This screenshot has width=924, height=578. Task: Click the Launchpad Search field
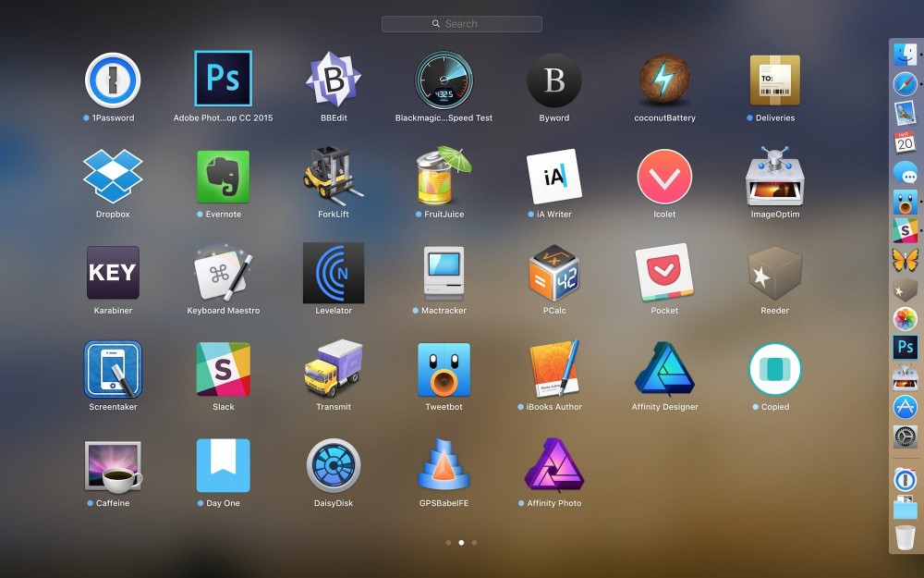pyautogui.click(x=462, y=24)
